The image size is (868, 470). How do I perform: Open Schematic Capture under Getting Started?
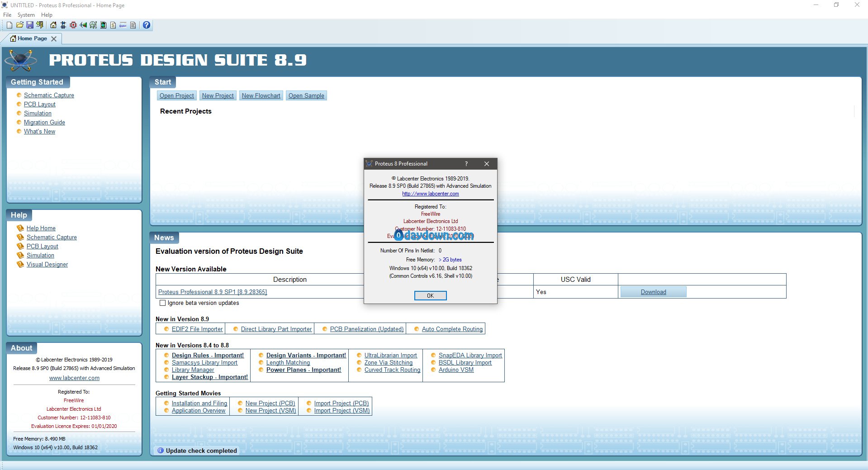click(x=49, y=95)
